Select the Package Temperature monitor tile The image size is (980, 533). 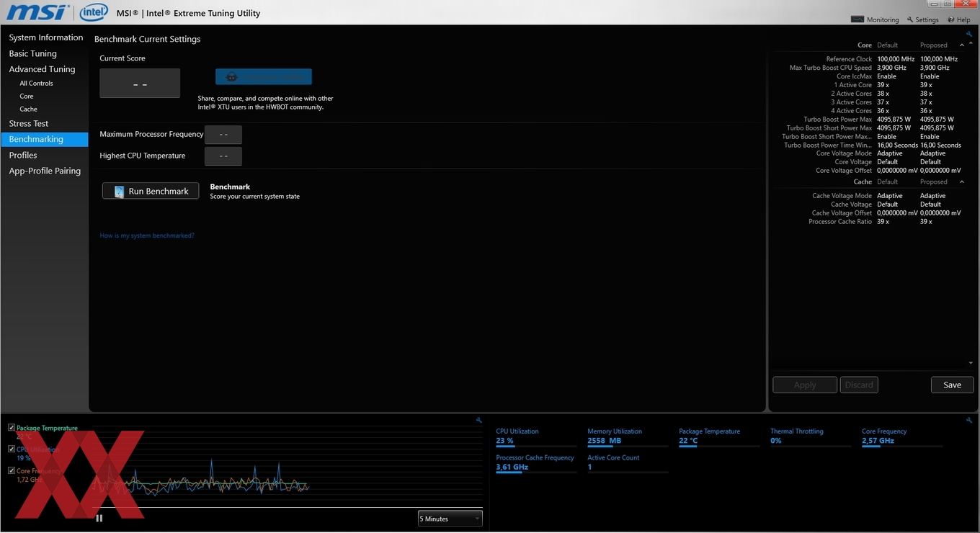click(719, 437)
